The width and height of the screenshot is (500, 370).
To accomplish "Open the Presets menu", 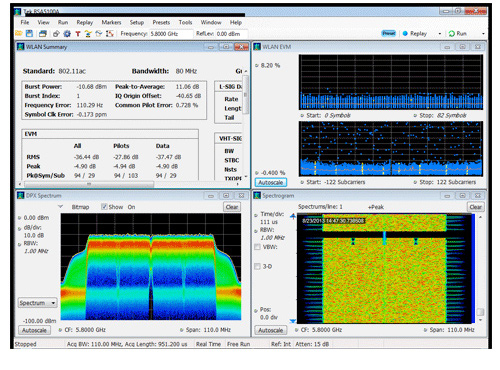I will pos(161,22).
